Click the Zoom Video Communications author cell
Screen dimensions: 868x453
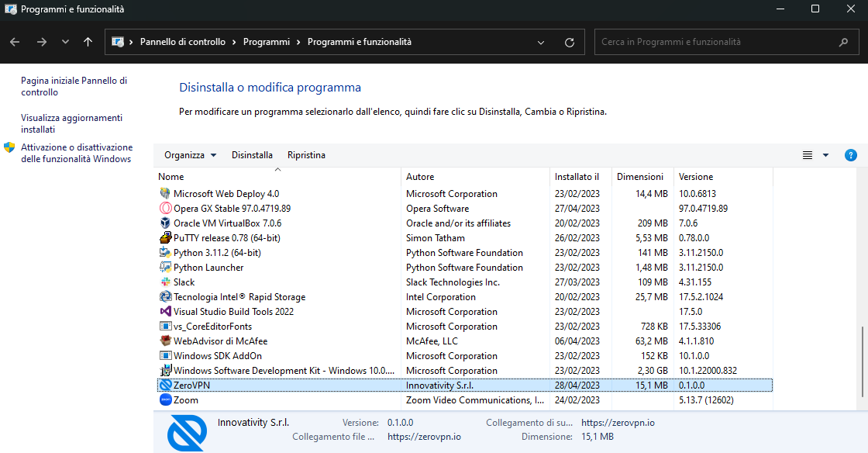(475, 399)
